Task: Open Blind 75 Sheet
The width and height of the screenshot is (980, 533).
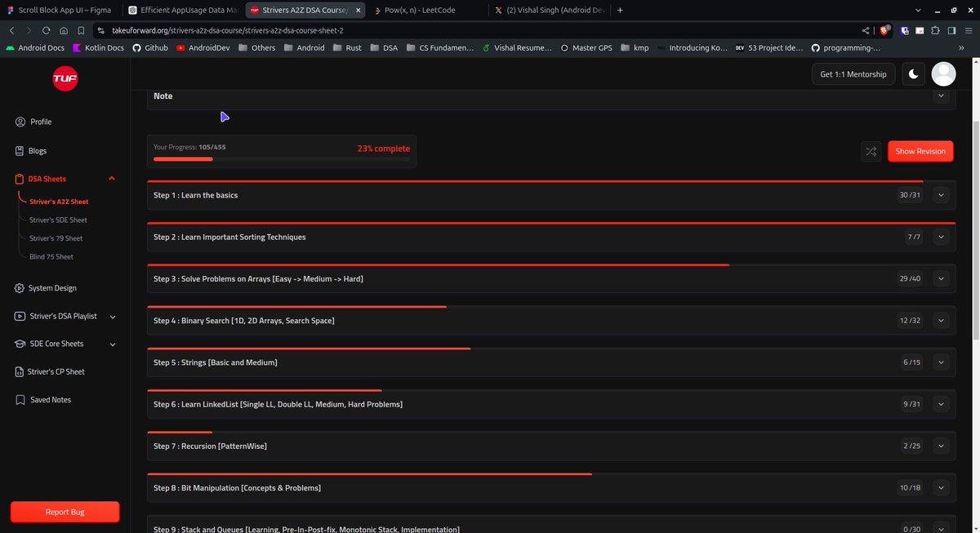Action: pyautogui.click(x=51, y=256)
